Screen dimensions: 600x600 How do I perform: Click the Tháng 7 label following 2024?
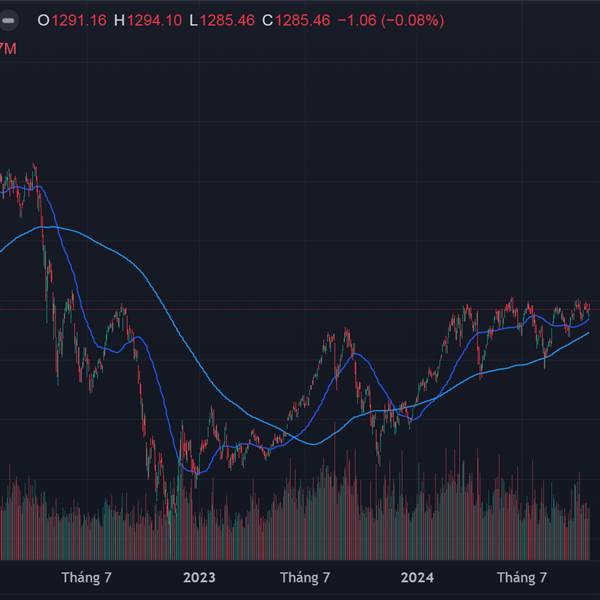click(522, 577)
